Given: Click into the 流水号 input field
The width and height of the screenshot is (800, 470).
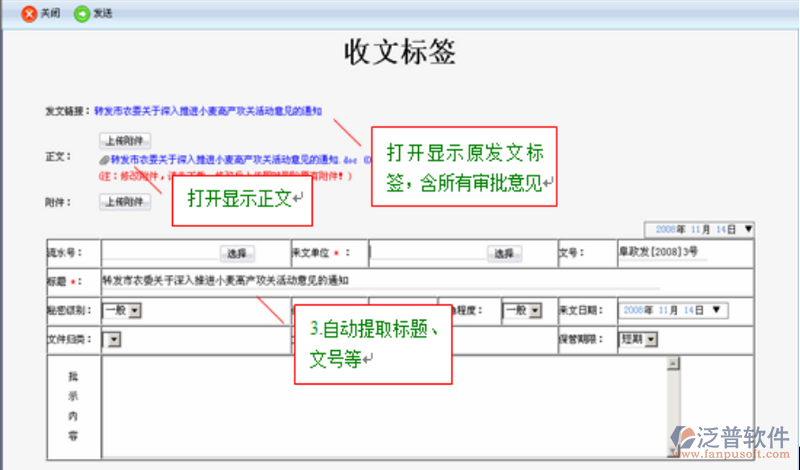Looking at the screenshot, I should (160, 254).
